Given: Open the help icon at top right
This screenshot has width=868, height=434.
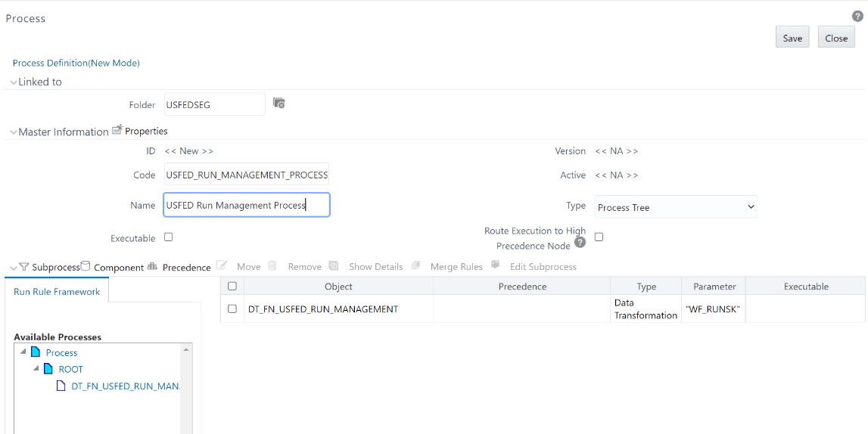Looking at the screenshot, I should 857,17.
